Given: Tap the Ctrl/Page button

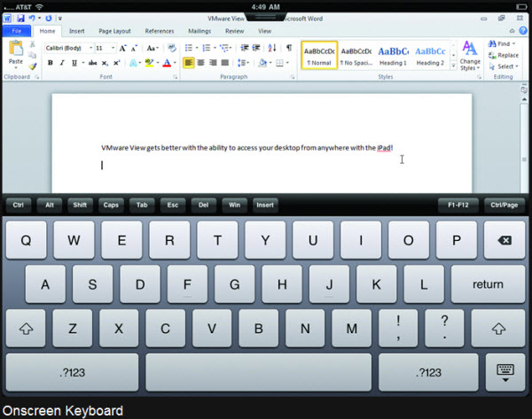Looking at the screenshot, I should coord(505,205).
